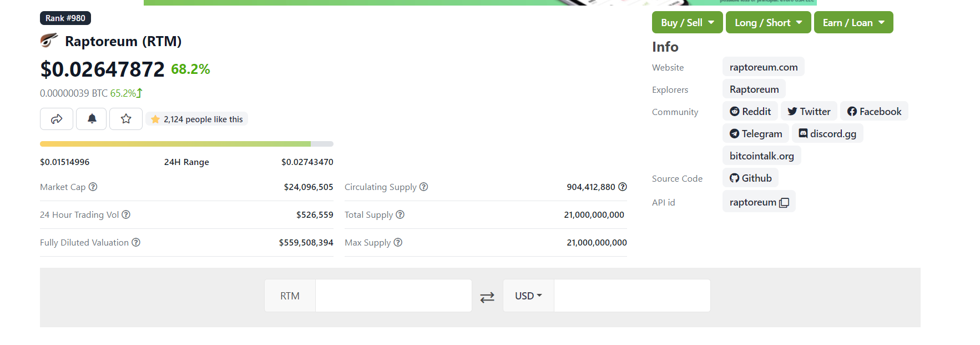
Task: Open Max Supply help icon
Action: 398,242
